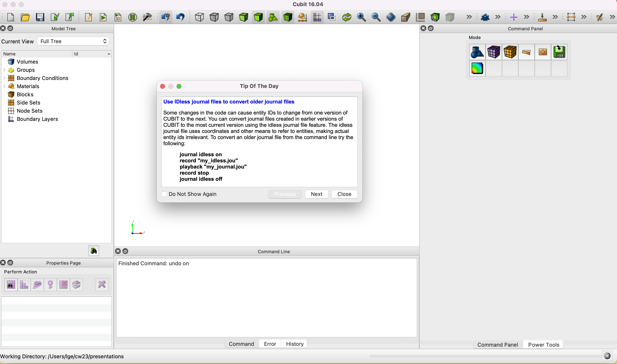Click the blue undo arrow icon

point(181,17)
